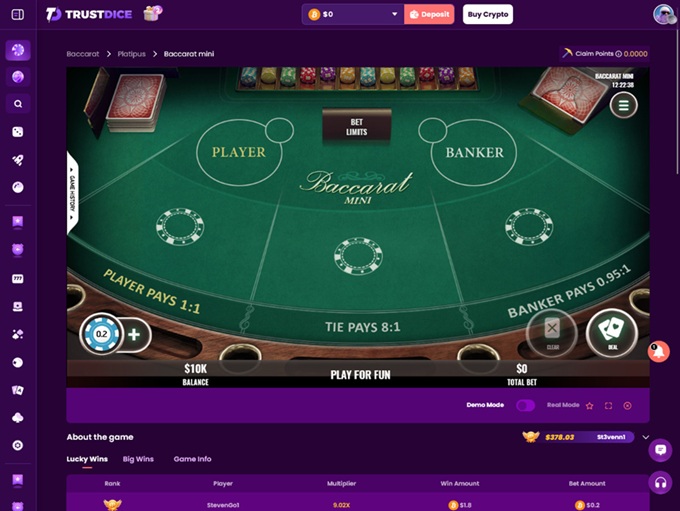This screenshot has height=511, width=680.
Task: Expand the Game History side panel
Action: (x=72, y=193)
